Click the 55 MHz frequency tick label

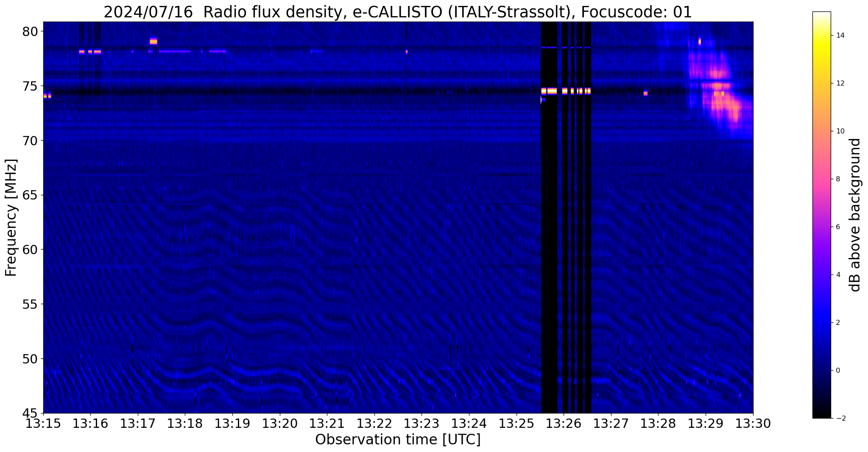point(31,304)
